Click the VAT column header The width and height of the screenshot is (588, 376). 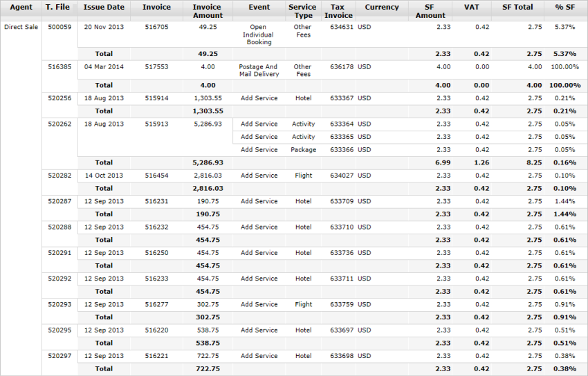click(x=471, y=7)
